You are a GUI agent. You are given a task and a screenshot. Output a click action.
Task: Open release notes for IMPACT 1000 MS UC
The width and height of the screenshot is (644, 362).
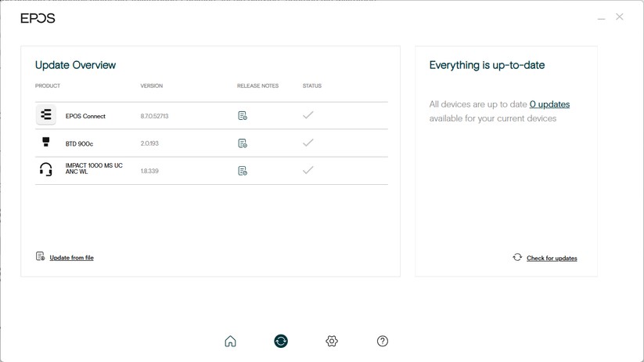coord(243,171)
